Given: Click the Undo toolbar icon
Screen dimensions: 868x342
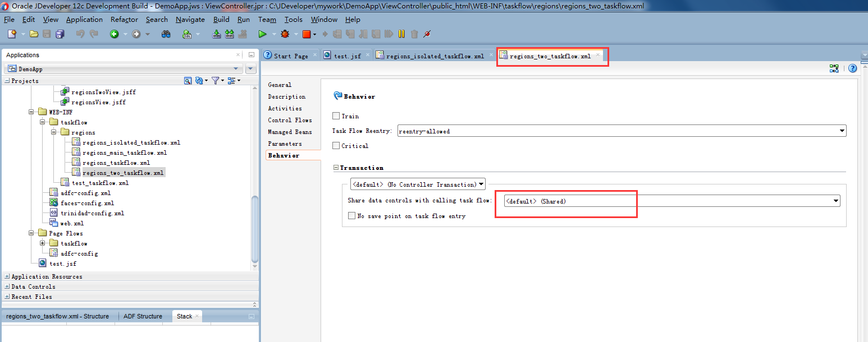Looking at the screenshot, I should (80, 34).
